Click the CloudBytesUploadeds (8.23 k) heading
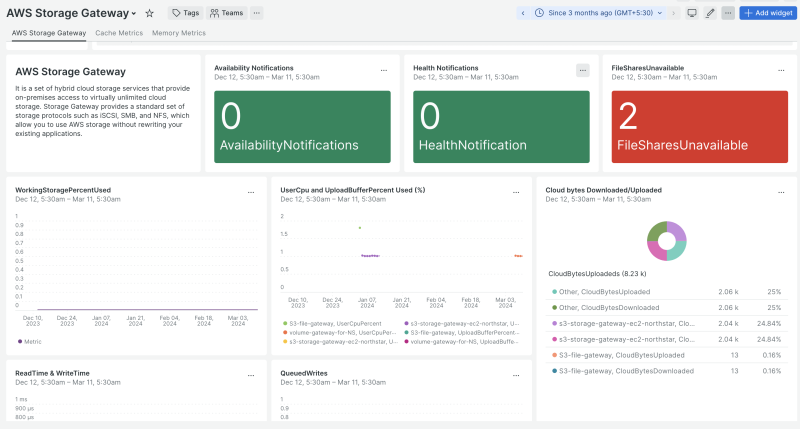800x429 pixels. pos(597,274)
